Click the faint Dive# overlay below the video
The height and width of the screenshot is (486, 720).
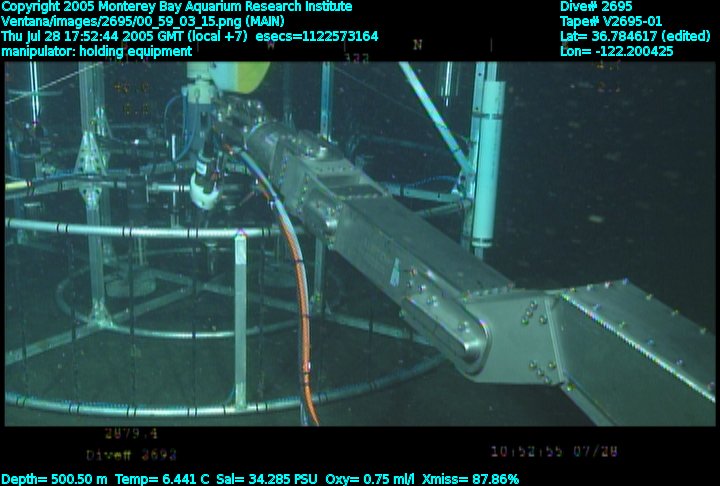(131, 455)
